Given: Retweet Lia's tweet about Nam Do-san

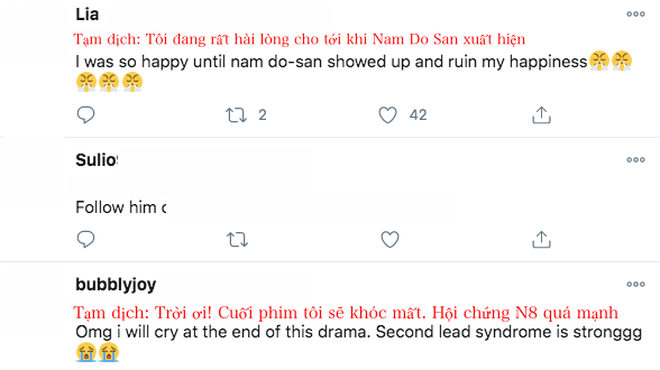Looking at the screenshot, I should [236, 115].
